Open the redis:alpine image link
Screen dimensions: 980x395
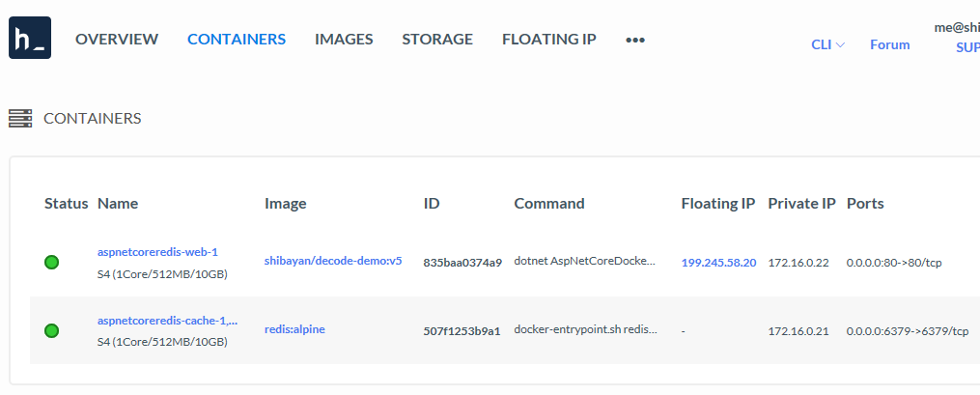pos(295,329)
